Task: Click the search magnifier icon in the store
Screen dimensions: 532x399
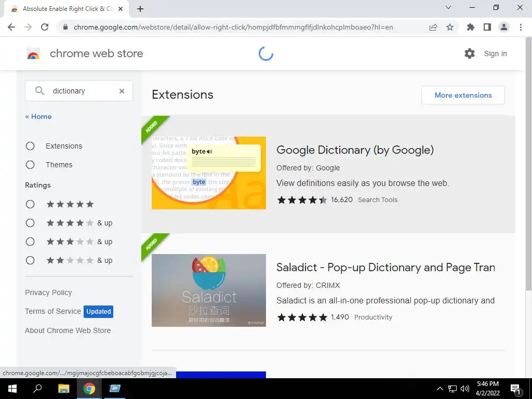Action: (39, 90)
